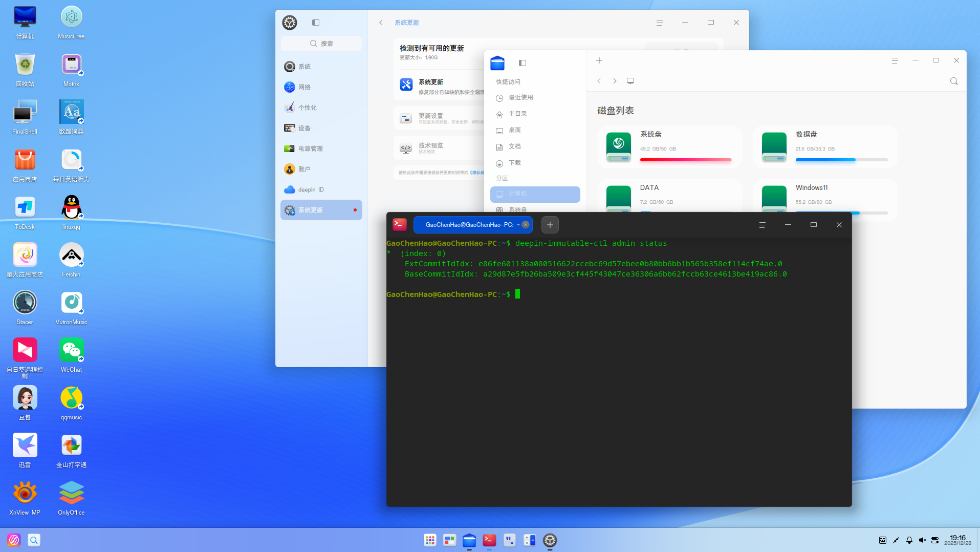Viewport: 980px width, 552px height.
Task: Open the 回收站 recycle bin icon
Action: (x=25, y=70)
